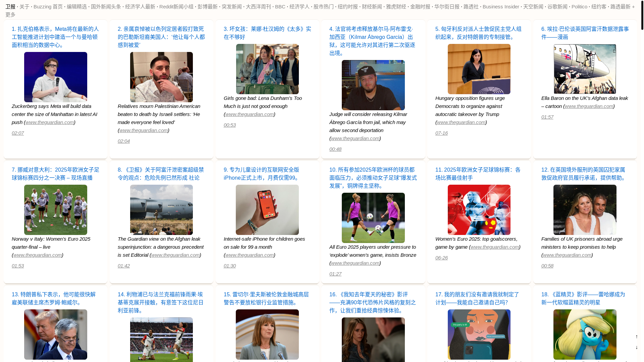The image size is (644, 362).
Task: Open article 6 Ella Baron cartoon headline
Action: click(x=585, y=33)
